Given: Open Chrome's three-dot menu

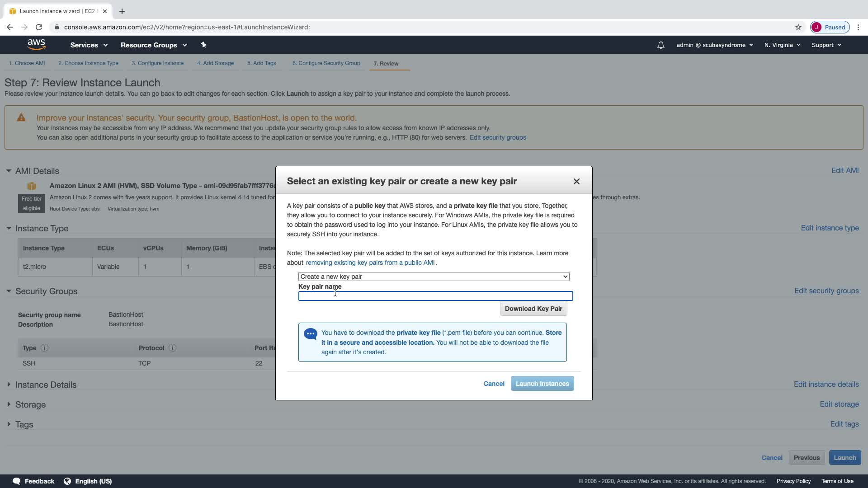Looking at the screenshot, I should coord(858,27).
